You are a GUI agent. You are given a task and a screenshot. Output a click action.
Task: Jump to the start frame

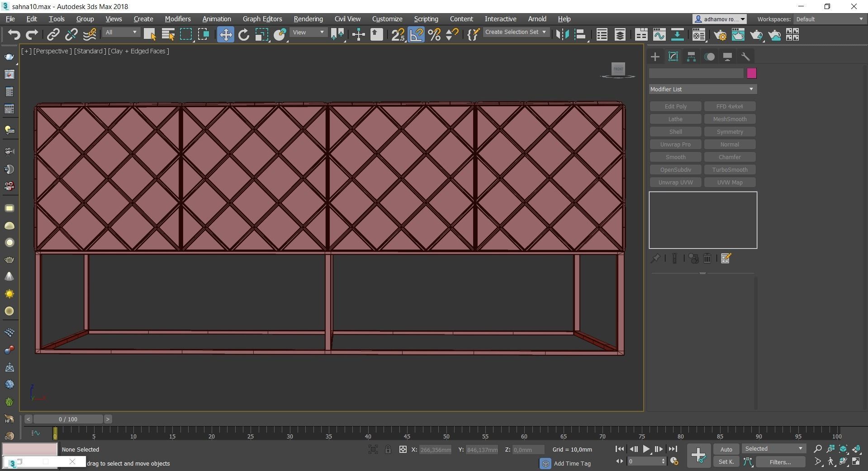click(x=620, y=449)
